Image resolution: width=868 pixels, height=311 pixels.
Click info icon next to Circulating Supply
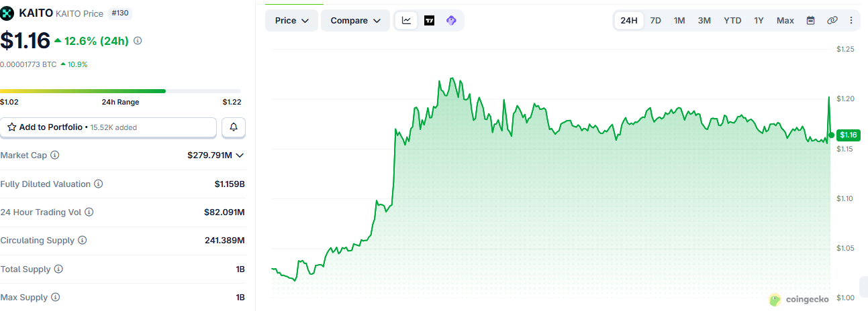point(83,240)
